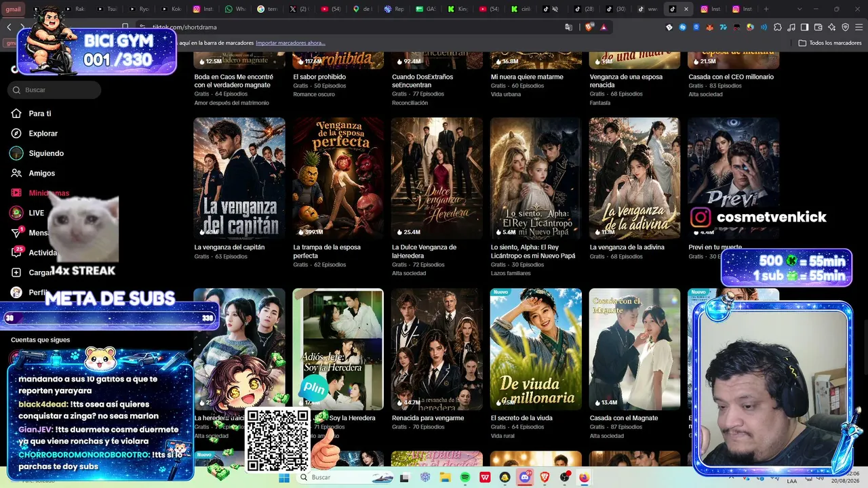The height and width of the screenshot is (488, 868).
Task: Open the Para ti home icon
Action: (x=16, y=113)
